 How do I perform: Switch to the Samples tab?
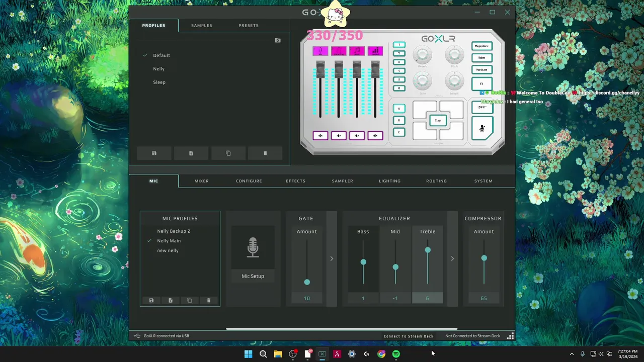point(202,26)
